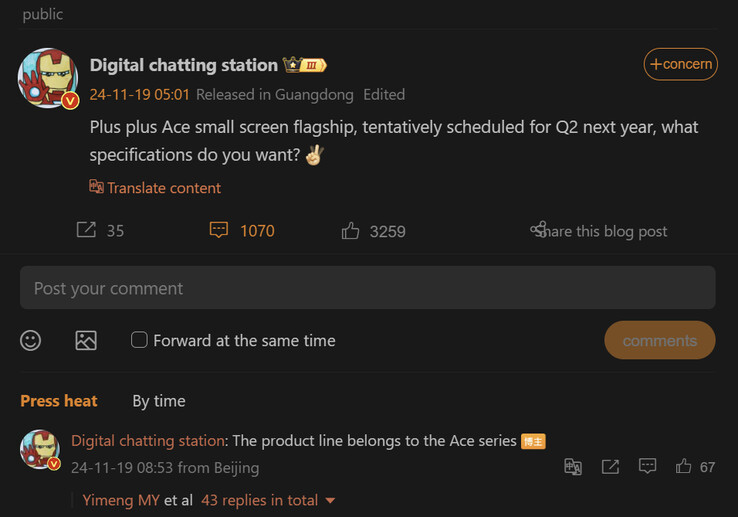
Task: Open the emoji picker smiley icon
Action: (31, 341)
